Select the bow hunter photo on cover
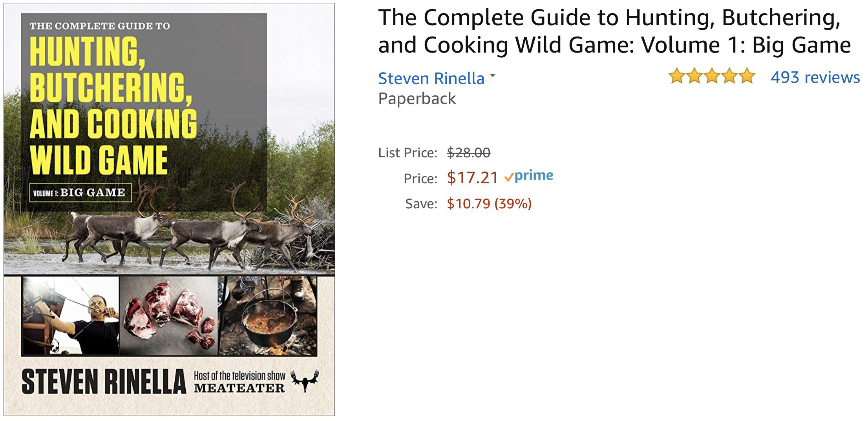868x421 pixels. point(71,315)
